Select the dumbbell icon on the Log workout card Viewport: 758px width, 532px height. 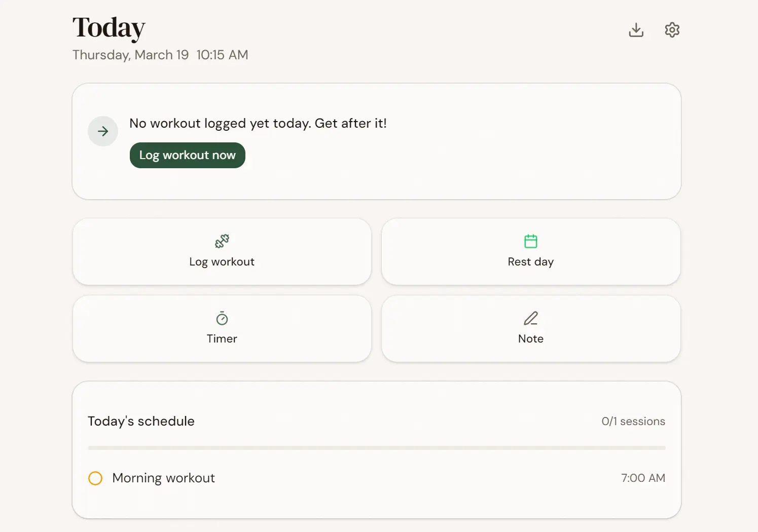pos(222,241)
